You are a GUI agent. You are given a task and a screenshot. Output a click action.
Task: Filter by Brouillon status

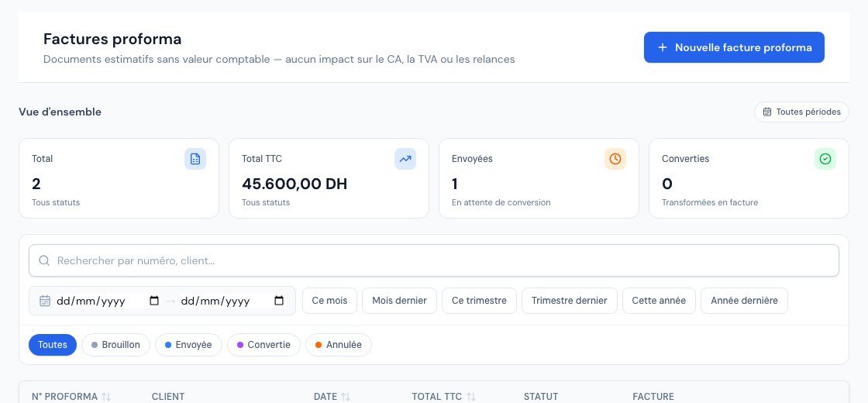pyautogui.click(x=115, y=345)
